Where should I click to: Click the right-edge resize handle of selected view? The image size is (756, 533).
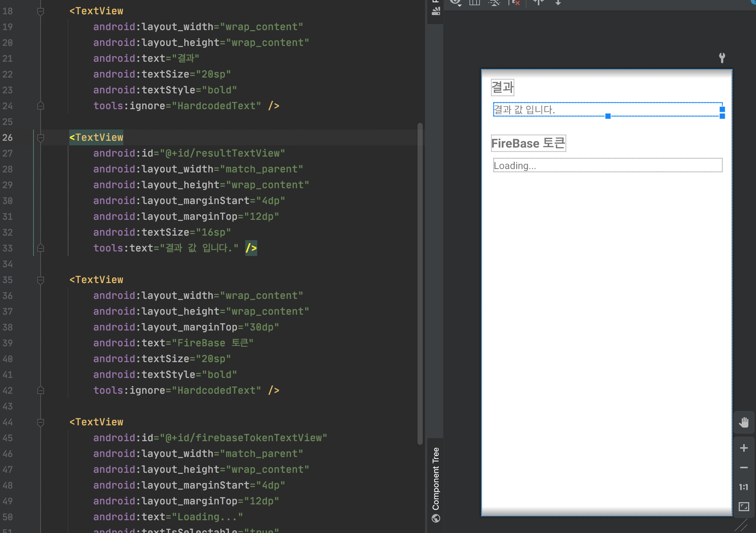(722, 109)
